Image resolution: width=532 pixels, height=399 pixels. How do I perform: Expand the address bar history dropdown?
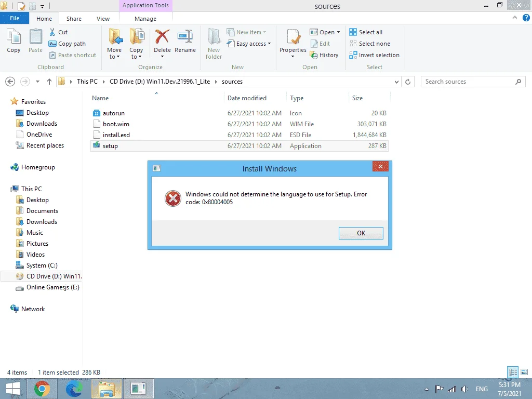point(396,82)
